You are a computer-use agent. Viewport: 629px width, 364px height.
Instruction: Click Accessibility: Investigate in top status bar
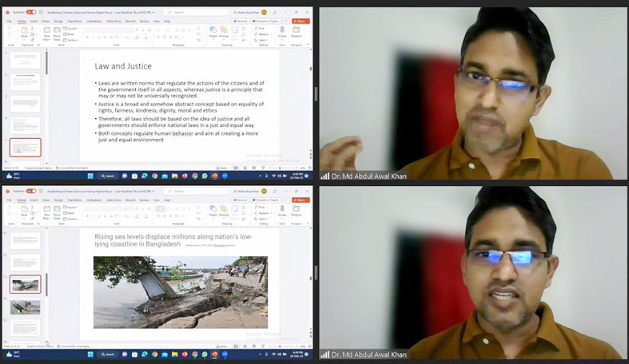73,168
